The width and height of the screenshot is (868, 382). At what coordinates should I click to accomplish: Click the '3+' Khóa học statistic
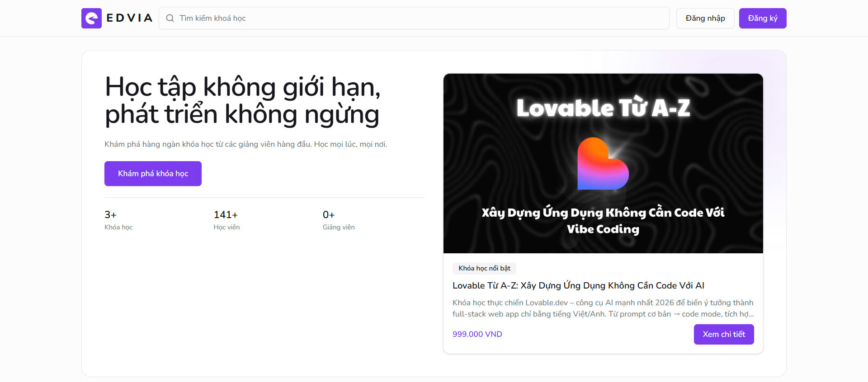pyautogui.click(x=110, y=215)
